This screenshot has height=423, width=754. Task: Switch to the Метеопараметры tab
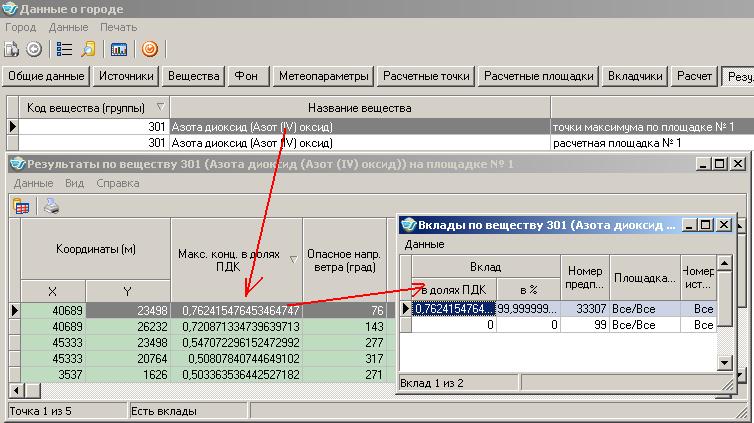click(324, 76)
